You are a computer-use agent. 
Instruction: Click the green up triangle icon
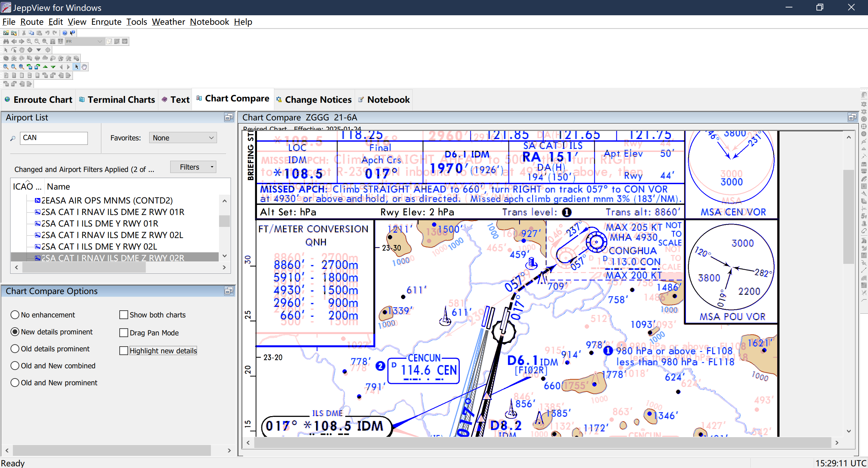point(45,67)
